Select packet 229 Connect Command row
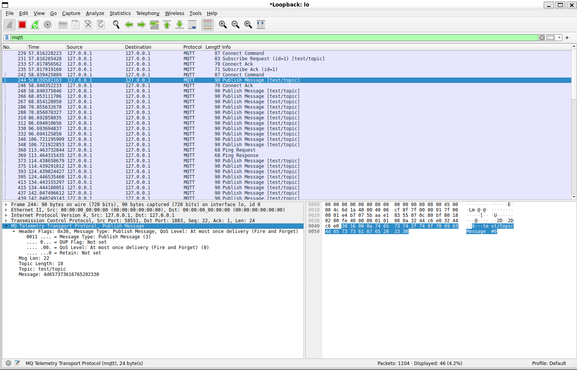 point(287,53)
